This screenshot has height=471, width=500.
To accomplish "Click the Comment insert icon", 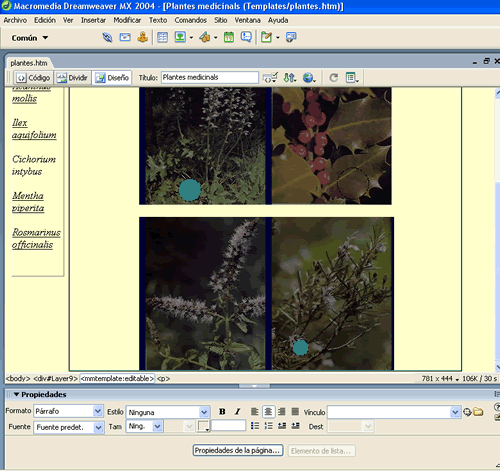I will [246, 37].
